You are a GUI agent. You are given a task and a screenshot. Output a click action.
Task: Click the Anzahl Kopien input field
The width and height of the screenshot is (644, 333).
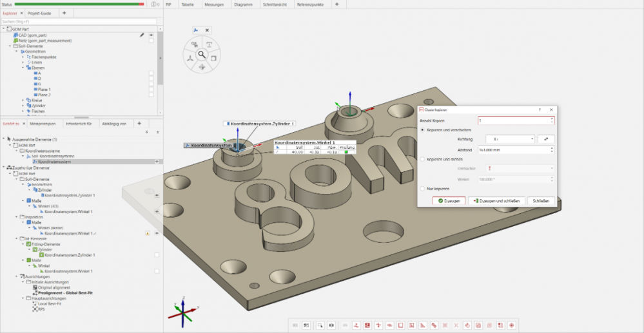514,120
